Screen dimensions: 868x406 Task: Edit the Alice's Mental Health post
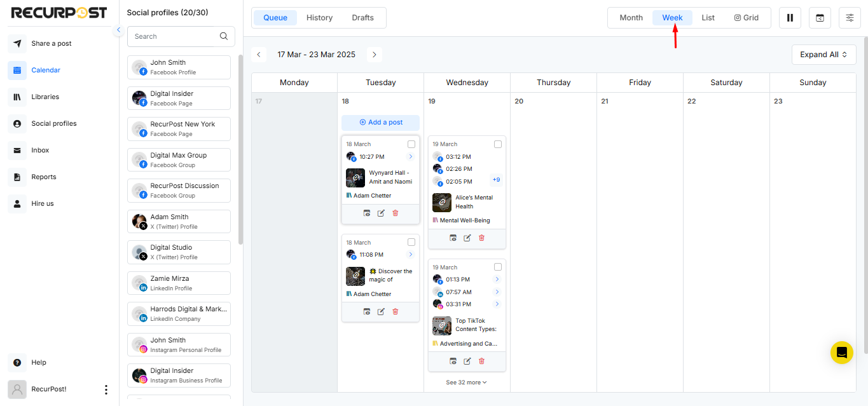tap(467, 238)
